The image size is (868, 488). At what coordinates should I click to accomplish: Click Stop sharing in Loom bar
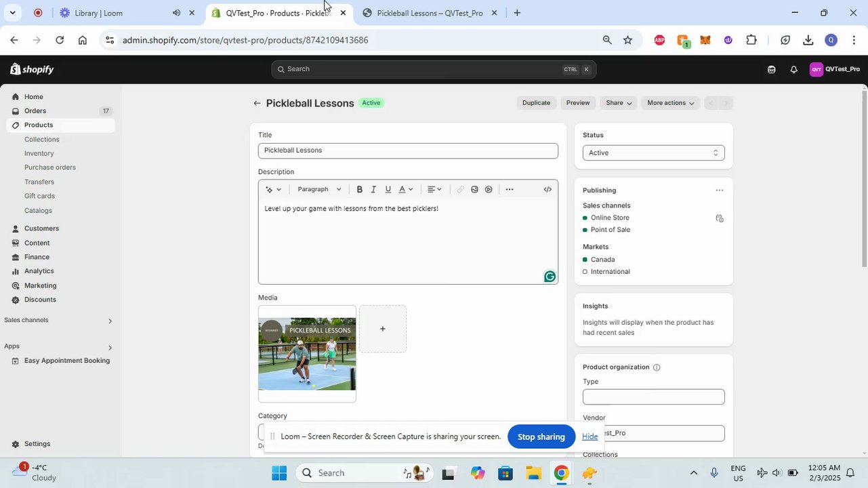pos(541,437)
